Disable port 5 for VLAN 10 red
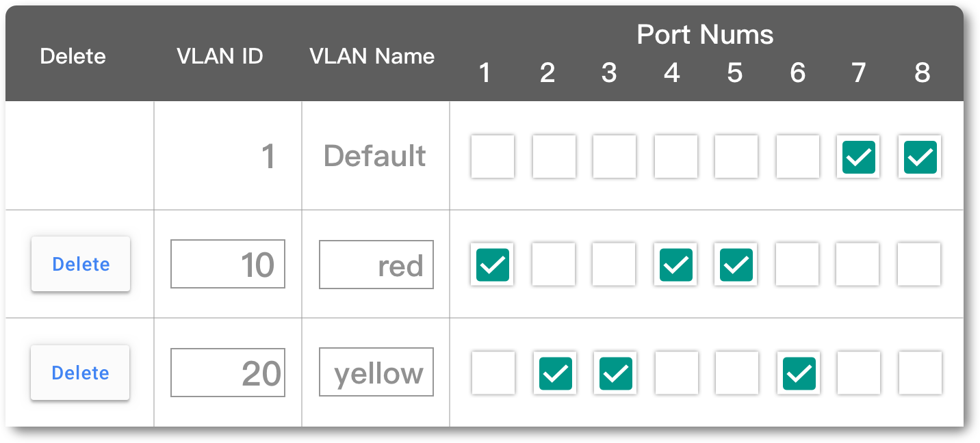980x443 pixels. point(735,265)
